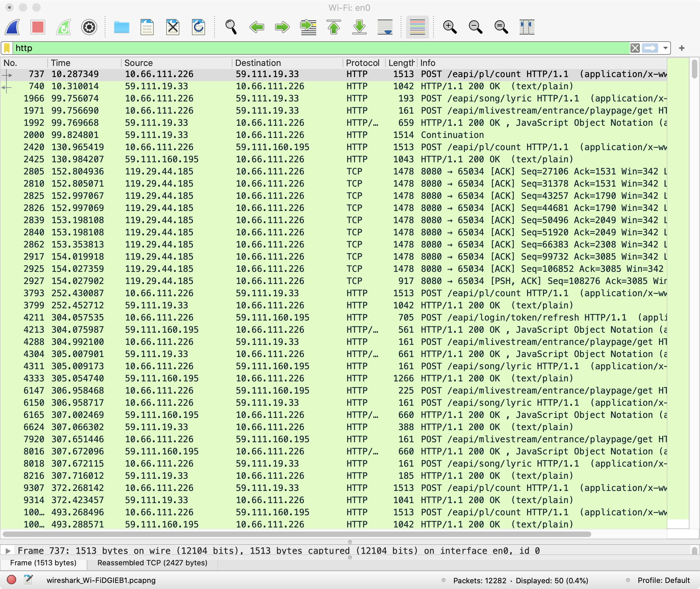Jump to last packet down-arrow icon
Screen dimensions: 700x589
coord(359,27)
